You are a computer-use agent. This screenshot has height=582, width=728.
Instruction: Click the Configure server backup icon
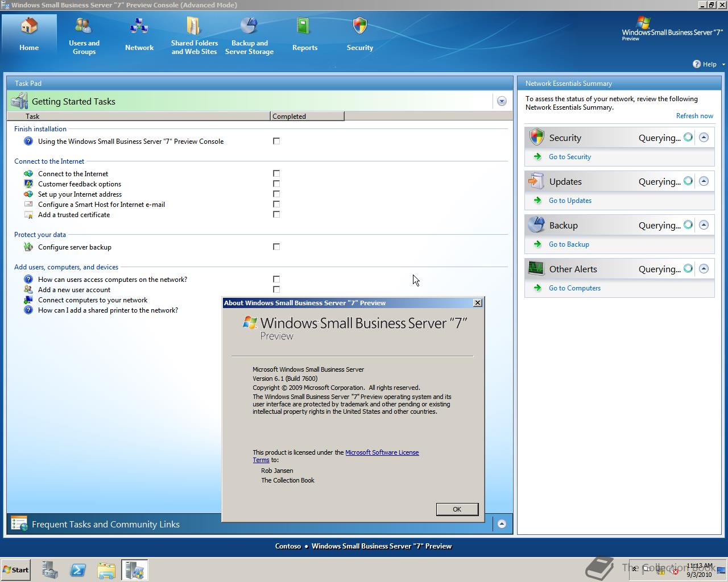tap(28, 247)
